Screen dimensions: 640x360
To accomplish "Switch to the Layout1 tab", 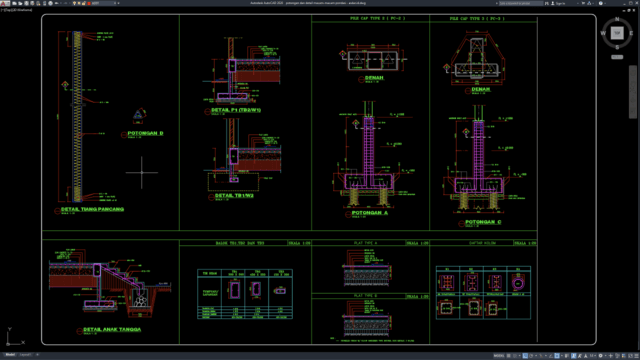I will click(x=25, y=355).
